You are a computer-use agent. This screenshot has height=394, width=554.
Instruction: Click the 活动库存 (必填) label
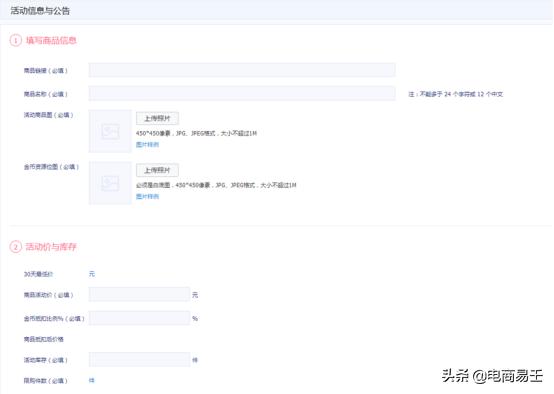click(46, 360)
